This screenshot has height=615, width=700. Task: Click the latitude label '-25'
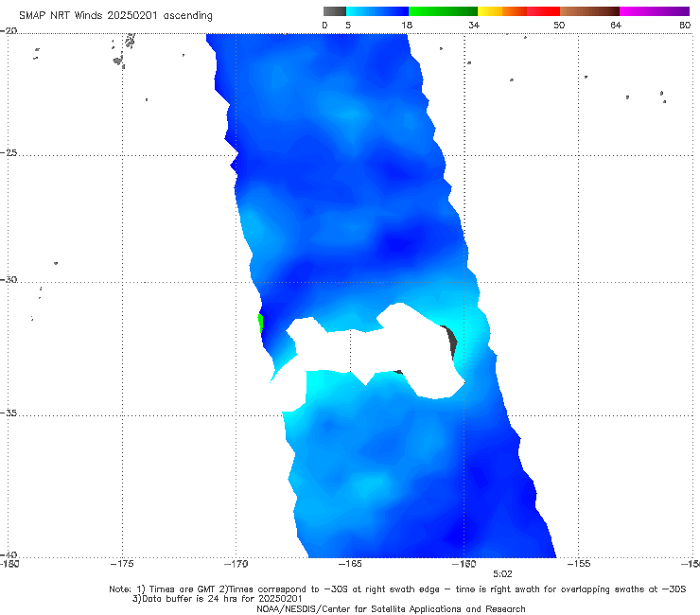tap(9, 152)
